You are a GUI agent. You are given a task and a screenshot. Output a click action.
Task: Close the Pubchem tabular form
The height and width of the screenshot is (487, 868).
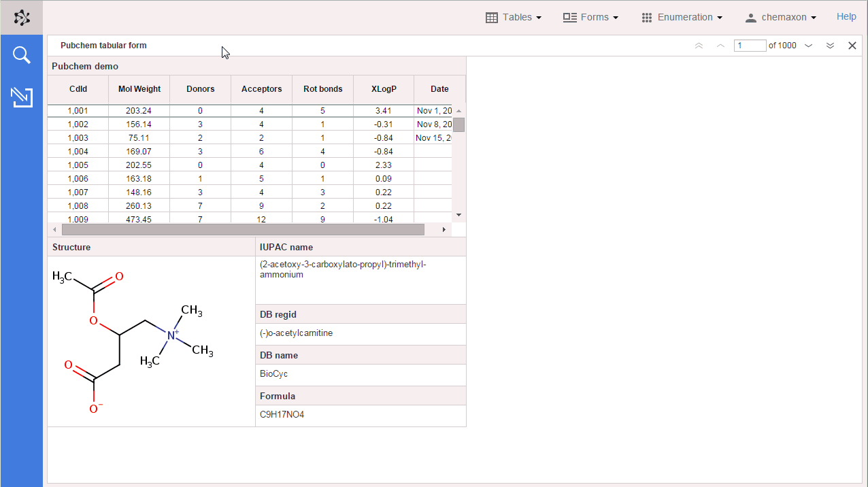(x=852, y=46)
